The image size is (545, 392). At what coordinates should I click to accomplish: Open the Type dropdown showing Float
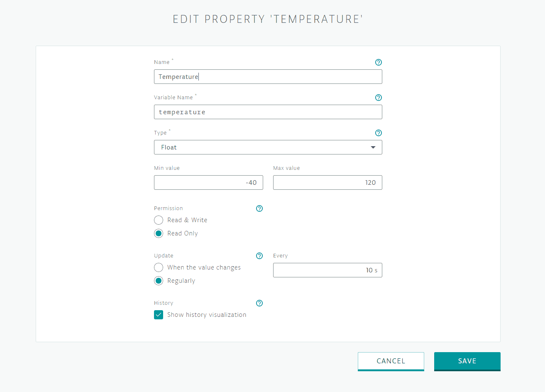pyautogui.click(x=268, y=147)
